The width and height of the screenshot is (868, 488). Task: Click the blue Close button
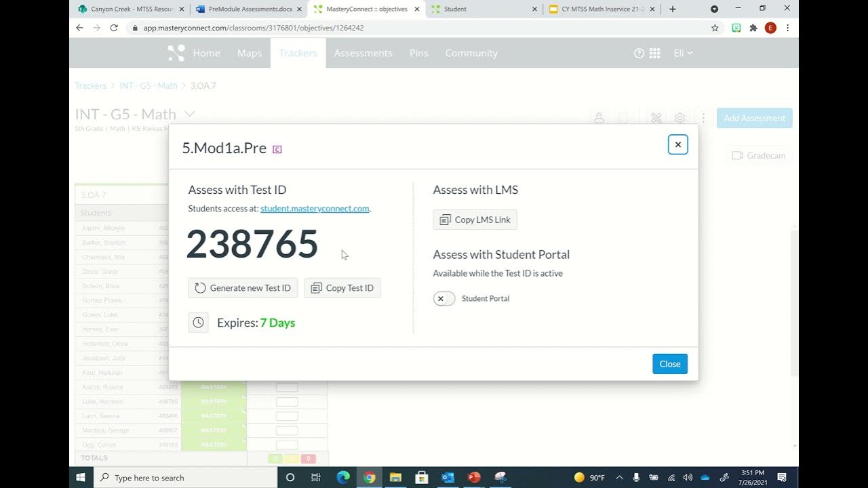pyautogui.click(x=670, y=364)
